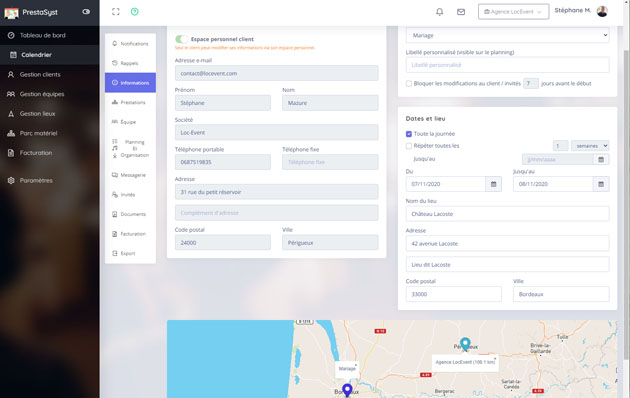Image resolution: width=630 pixels, height=398 pixels.
Task: Click the Export tab icon
Action: [x=115, y=253]
